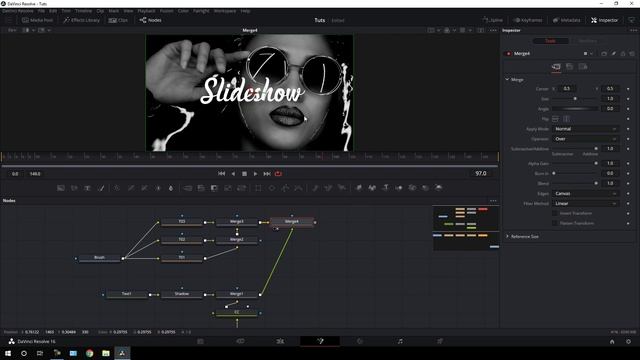
Task: Add a B-Spline mask from toolbar
Action: (x=299, y=188)
